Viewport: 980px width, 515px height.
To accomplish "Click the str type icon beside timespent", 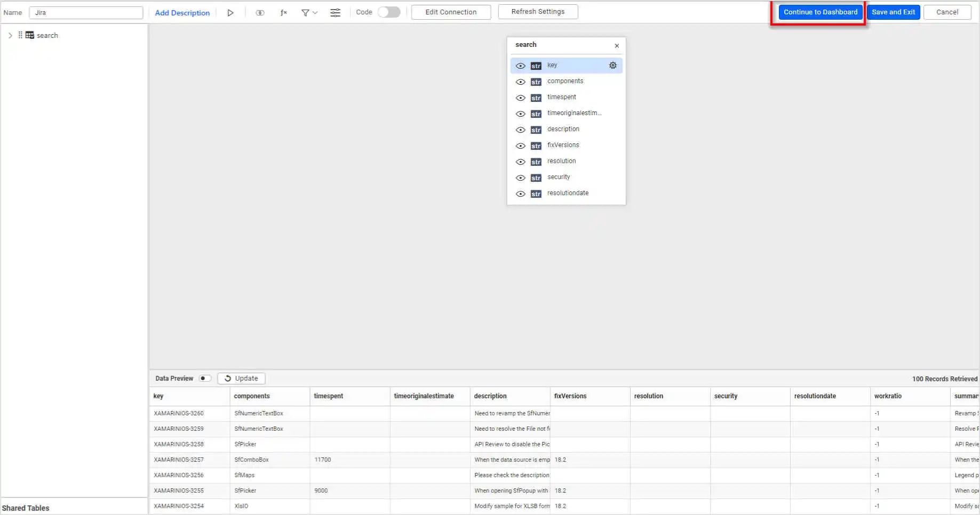I will [536, 98].
